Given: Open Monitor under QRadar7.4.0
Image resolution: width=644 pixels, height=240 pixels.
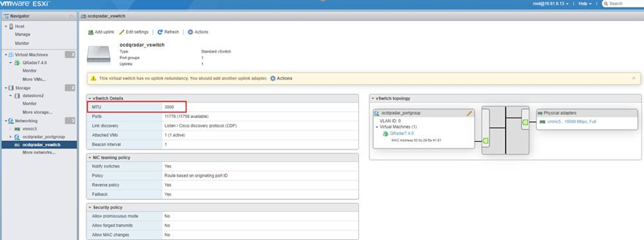Looking at the screenshot, I should [30, 71].
